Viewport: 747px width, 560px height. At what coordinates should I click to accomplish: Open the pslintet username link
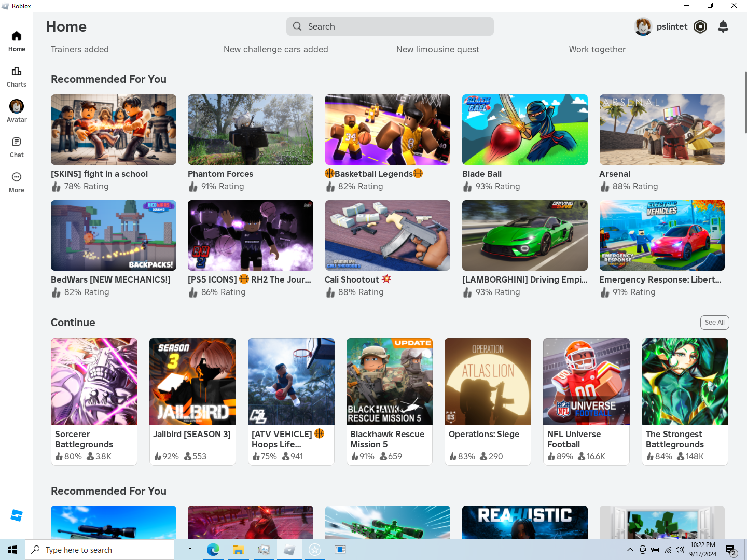coord(672,26)
